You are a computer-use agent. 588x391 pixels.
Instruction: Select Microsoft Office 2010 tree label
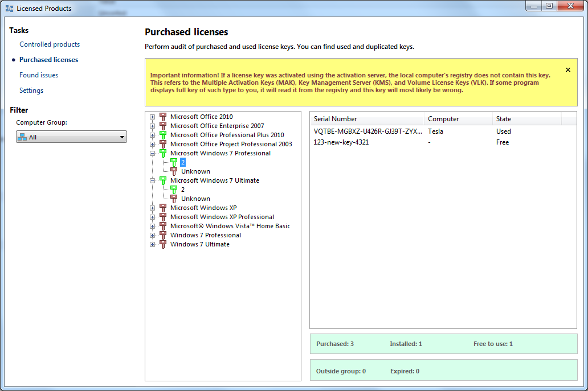pyautogui.click(x=201, y=117)
